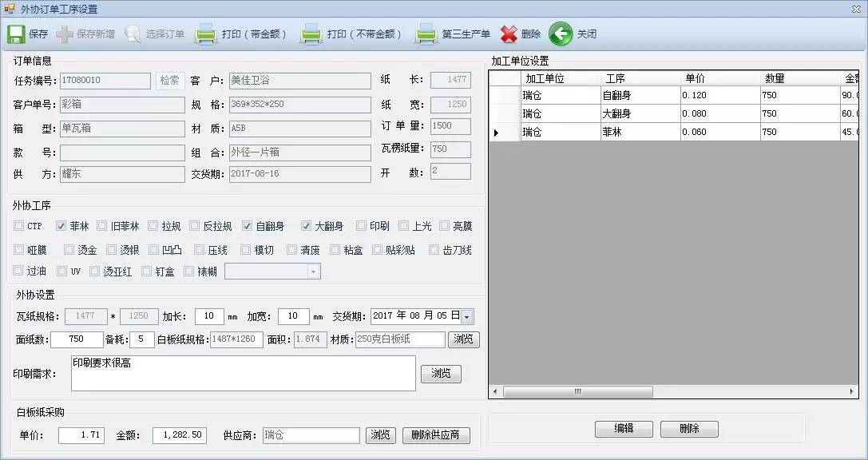Screen dimensions: 868x460
Task: Print without amount using 打印(不带金额)
Action: (x=311, y=34)
